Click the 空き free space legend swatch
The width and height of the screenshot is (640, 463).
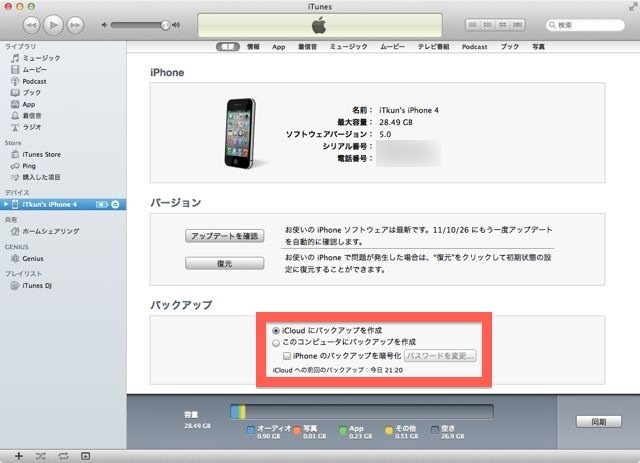point(435,430)
